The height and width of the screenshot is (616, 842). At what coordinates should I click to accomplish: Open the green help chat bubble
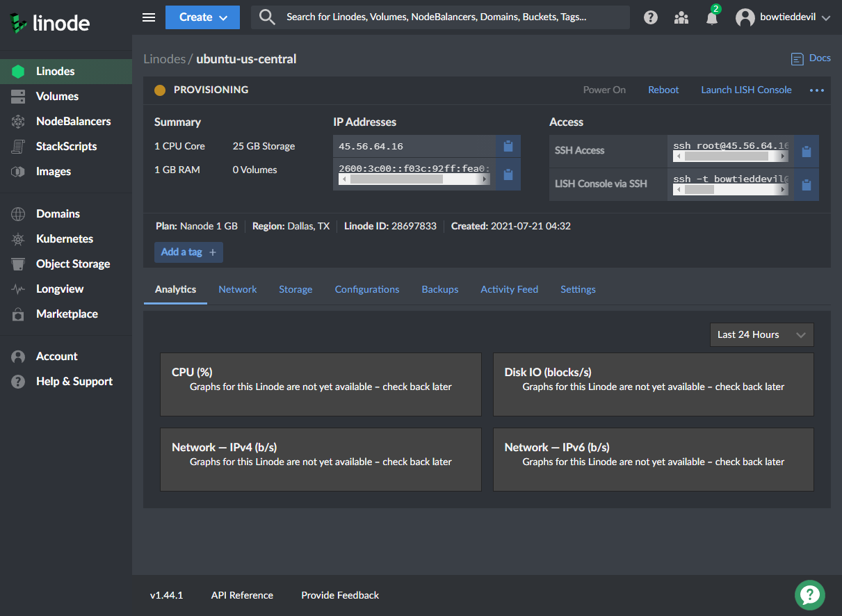pos(810,595)
